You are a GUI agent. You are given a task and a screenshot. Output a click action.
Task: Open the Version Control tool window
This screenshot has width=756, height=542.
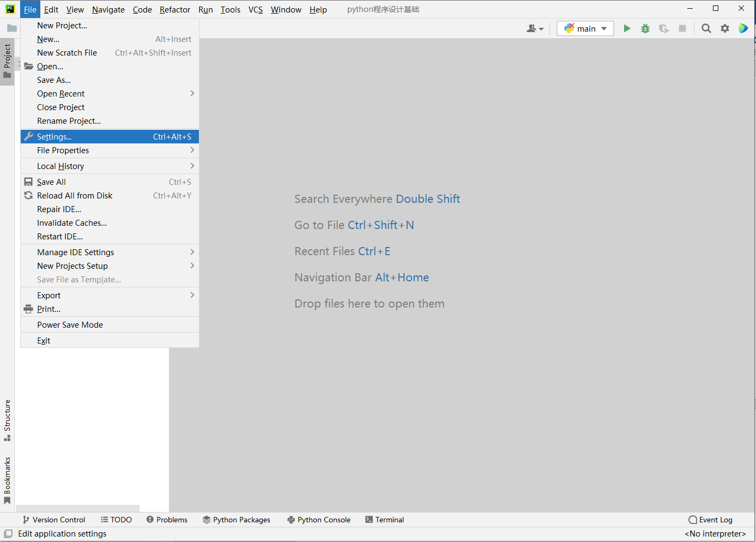coord(53,520)
